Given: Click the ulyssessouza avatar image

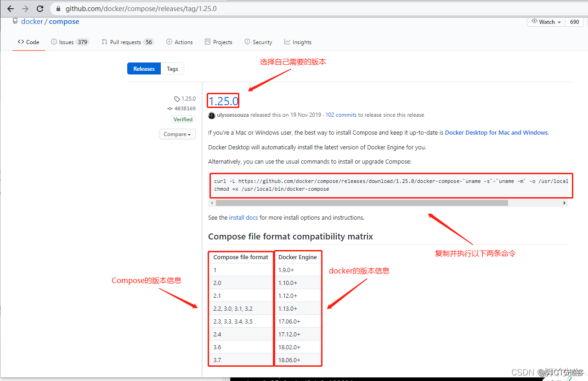Looking at the screenshot, I should pyautogui.click(x=212, y=115).
